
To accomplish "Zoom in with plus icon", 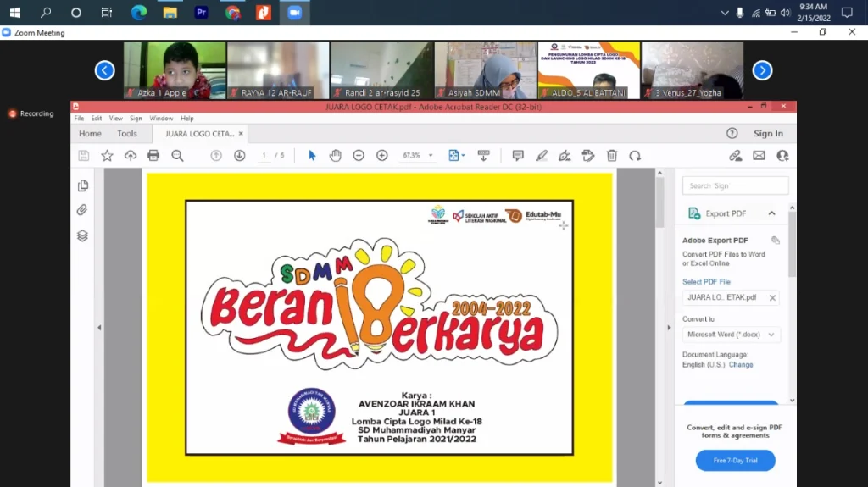I will point(382,156).
